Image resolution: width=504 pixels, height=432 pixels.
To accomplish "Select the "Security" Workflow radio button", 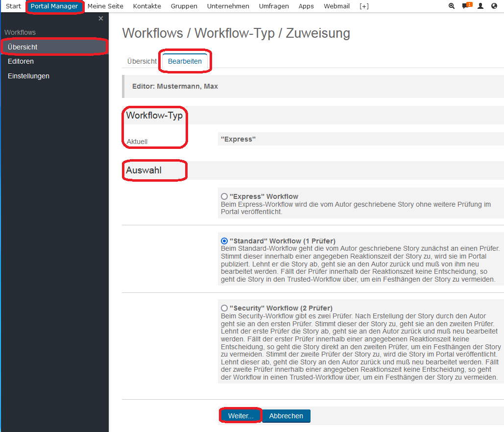I will (x=224, y=308).
